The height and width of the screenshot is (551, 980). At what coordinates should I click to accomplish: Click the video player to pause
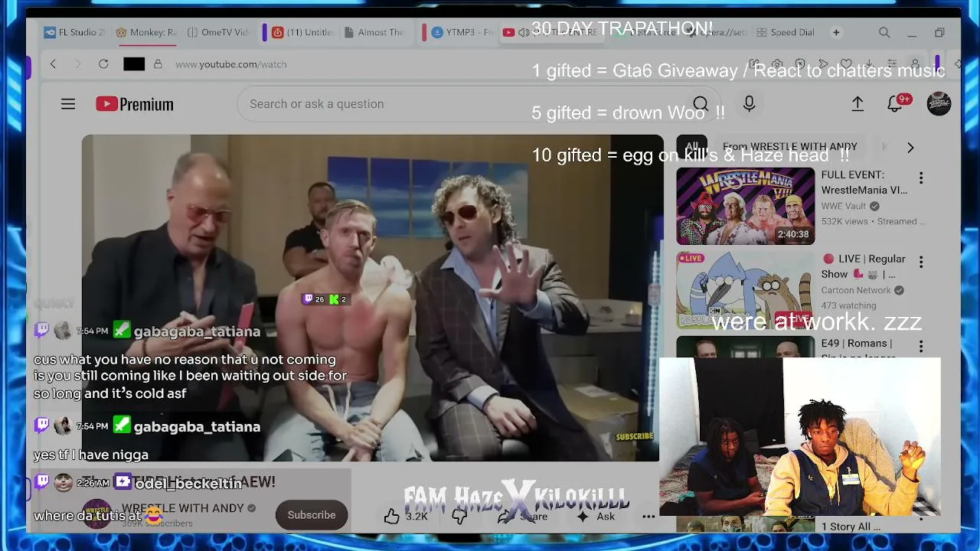point(371,298)
